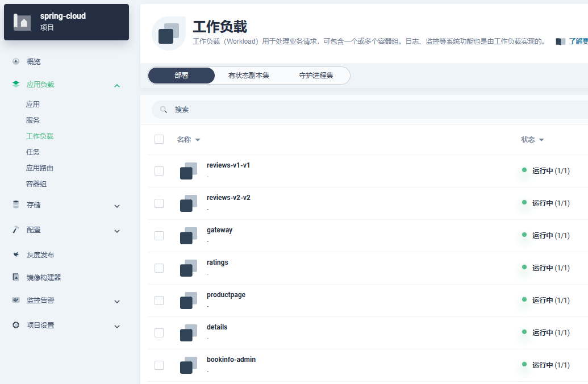The height and width of the screenshot is (384, 588).
Task: Toggle the select-all checkbox in table header
Action: pos(159,139)
